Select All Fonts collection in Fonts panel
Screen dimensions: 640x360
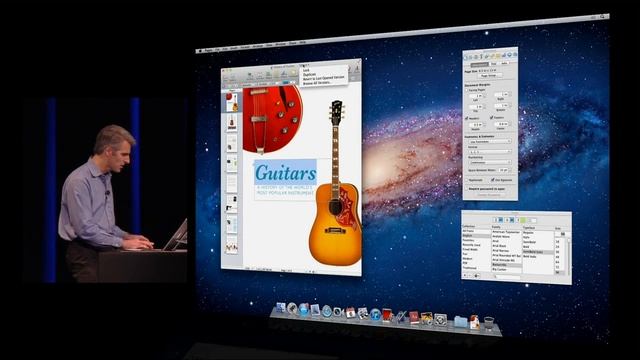[468, 231]
